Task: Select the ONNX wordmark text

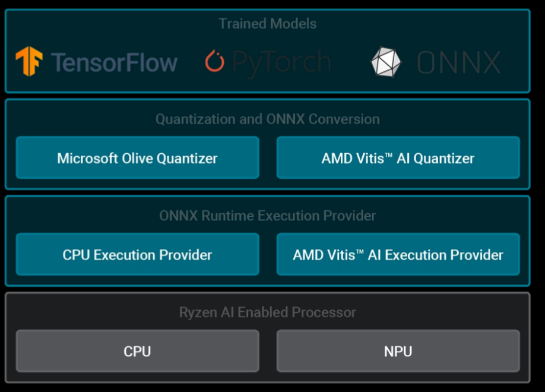Action: click(x=459, y=62)
